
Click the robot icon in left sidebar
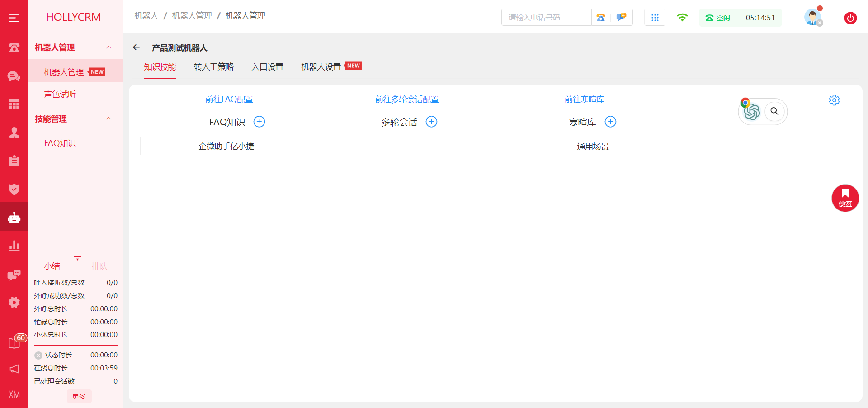[x=14, y=218]
